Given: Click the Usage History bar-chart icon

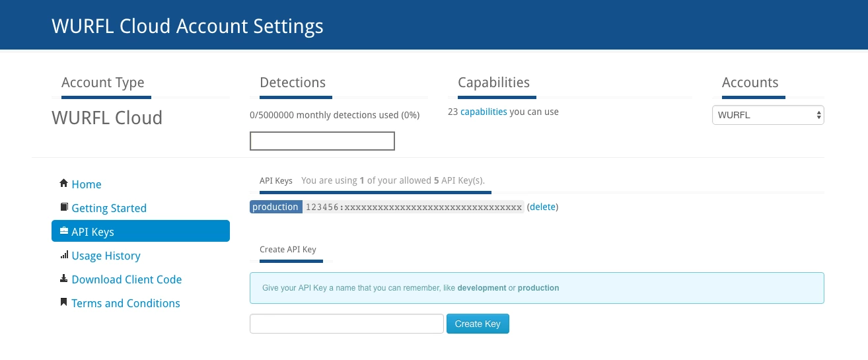Looking at the screenshot, I should tap(64, 254).
